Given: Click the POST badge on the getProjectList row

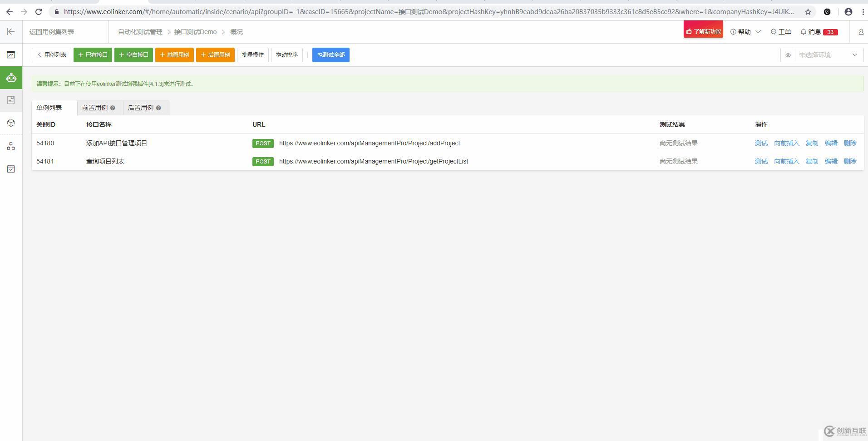Looking at the screenshot, I should [x=263, y=162].
